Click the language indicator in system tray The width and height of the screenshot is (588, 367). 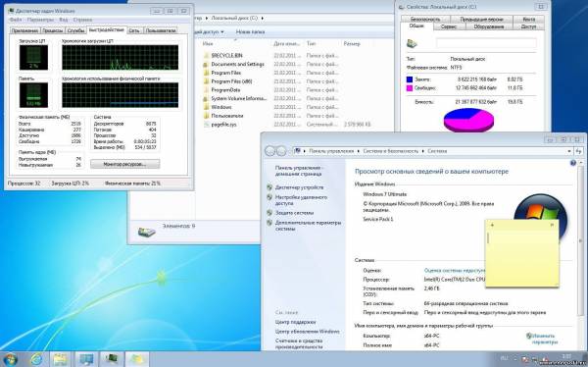point(505,358)
